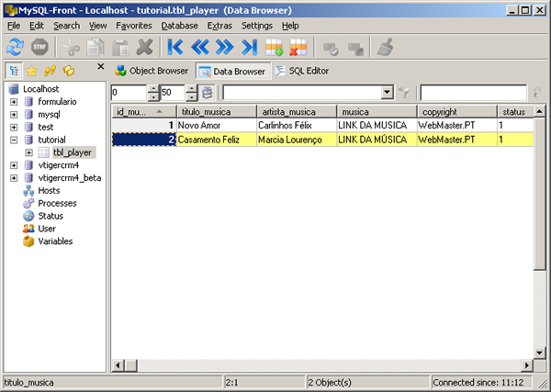Expand the vtigercrm4_beta database node

pos(14,178)
